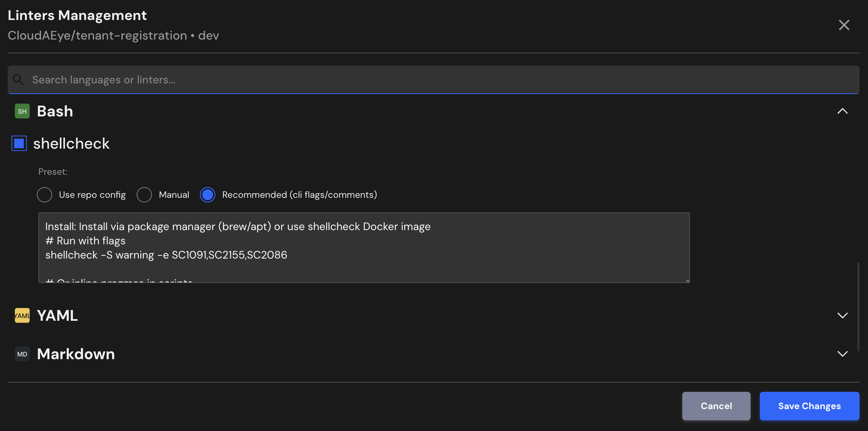This screenshot has width=868, height=431.
Task: Expand the YAML section chevron
Action: point(842,315)
